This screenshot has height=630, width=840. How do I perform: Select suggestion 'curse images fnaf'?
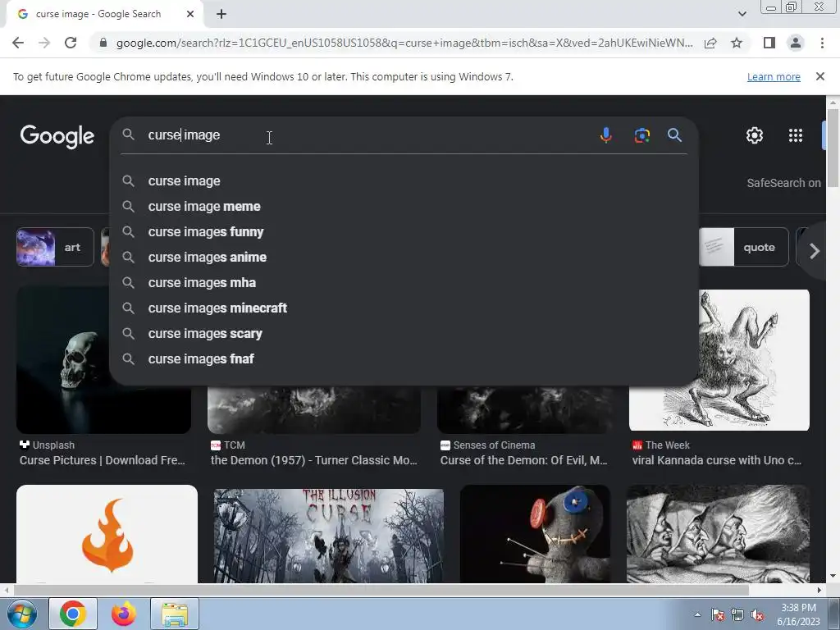pos(404,359)
